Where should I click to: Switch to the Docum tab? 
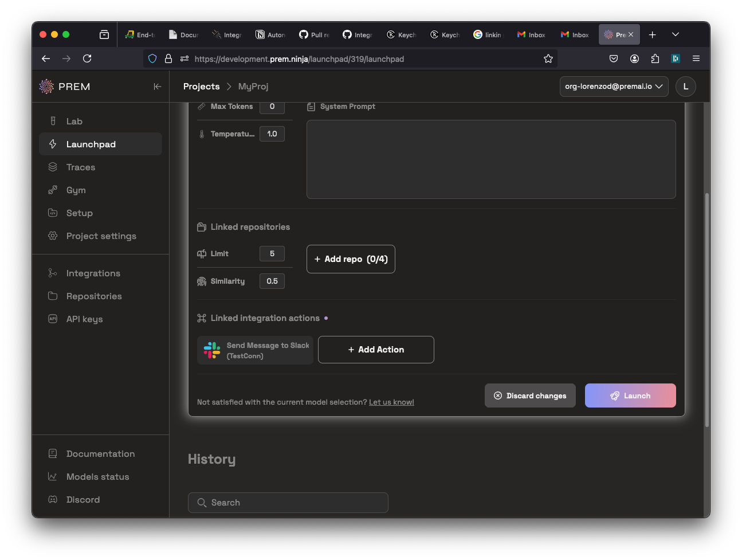184,35
